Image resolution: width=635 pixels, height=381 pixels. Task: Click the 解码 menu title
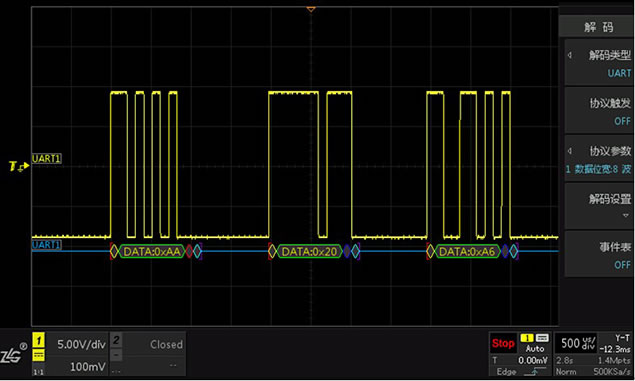coord(598,27)
